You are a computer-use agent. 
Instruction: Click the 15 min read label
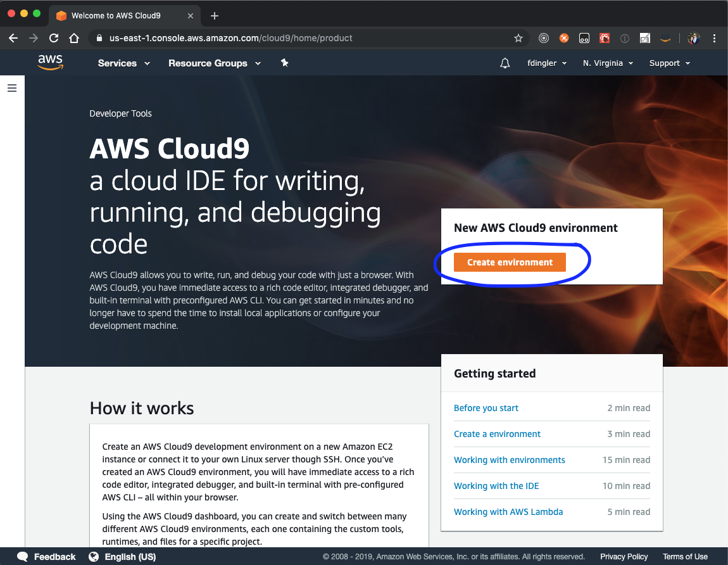626,460
